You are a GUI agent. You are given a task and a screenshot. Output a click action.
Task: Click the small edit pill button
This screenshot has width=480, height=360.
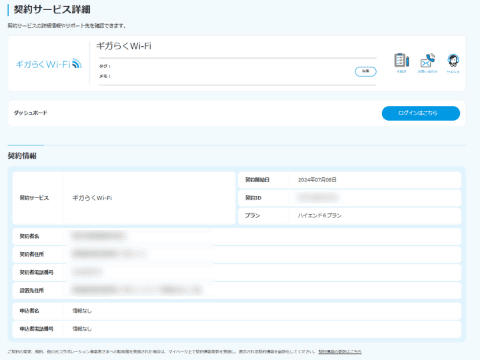tap(366, 71)
